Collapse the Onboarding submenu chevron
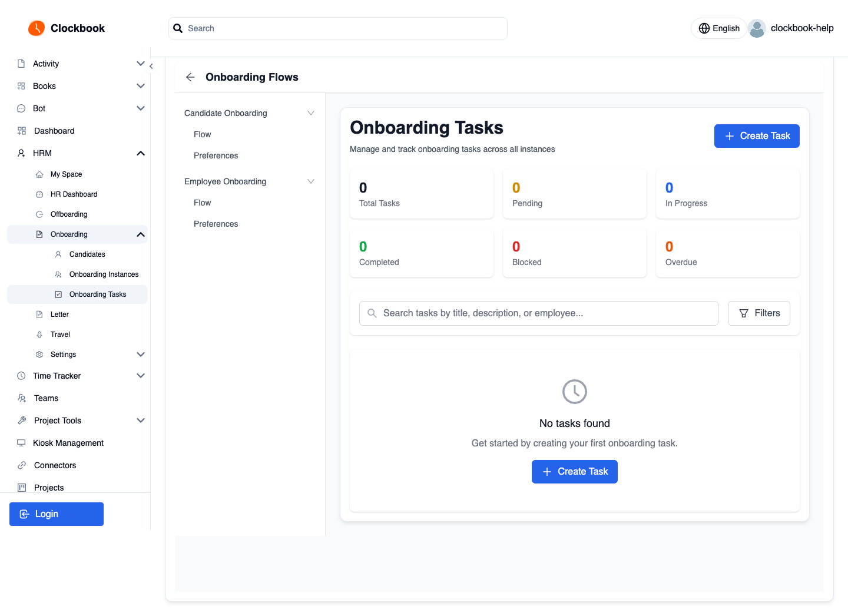848x616 pixels. click(141, 234)
